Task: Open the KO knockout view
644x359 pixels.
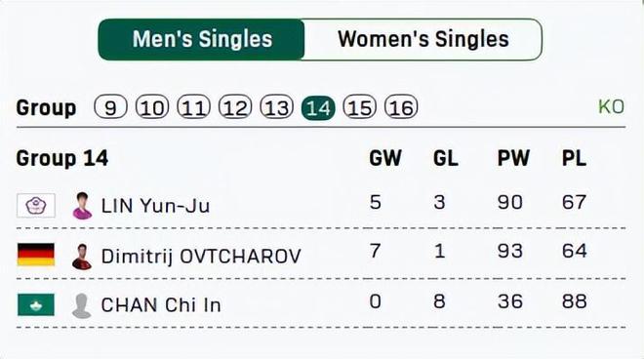Action: pyautogui.click(x=611, y=106)
